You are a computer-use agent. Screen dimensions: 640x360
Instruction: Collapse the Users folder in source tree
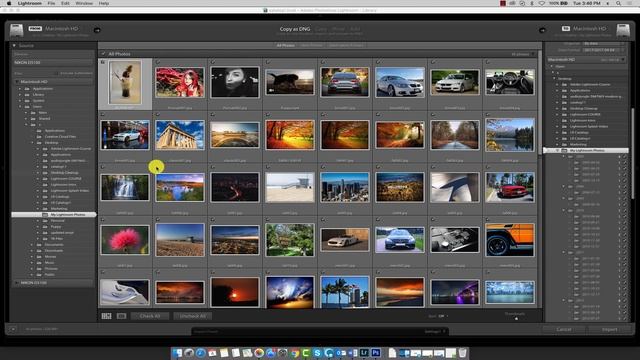20,107
